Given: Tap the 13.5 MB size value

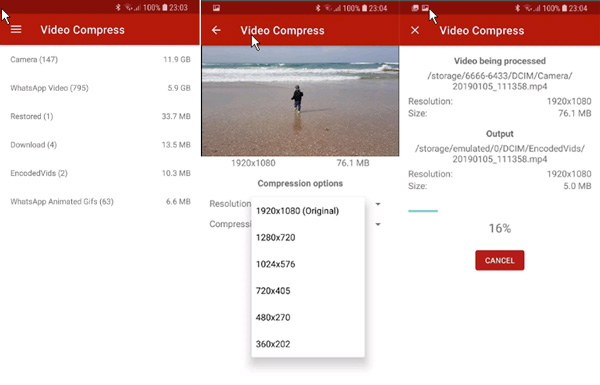Looking at the screenshot, I should coord(176,145).
